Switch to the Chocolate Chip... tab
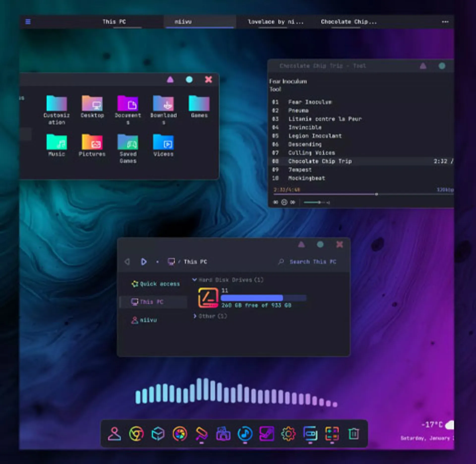Image resolution: width=476 pixels, height=464 pixels. (x=349, y=22)
